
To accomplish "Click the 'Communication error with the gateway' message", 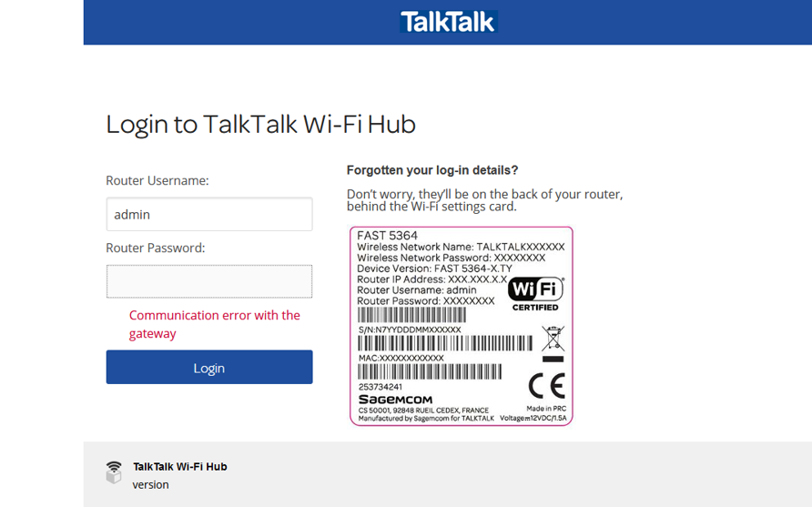I will (x=215, y=324).
